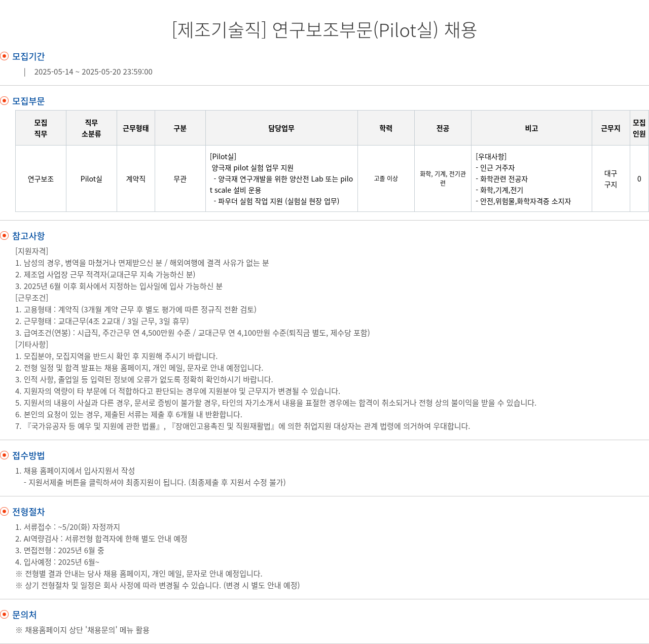
Task: Select the 모집기간 section heading
Action: click(28, 56)
